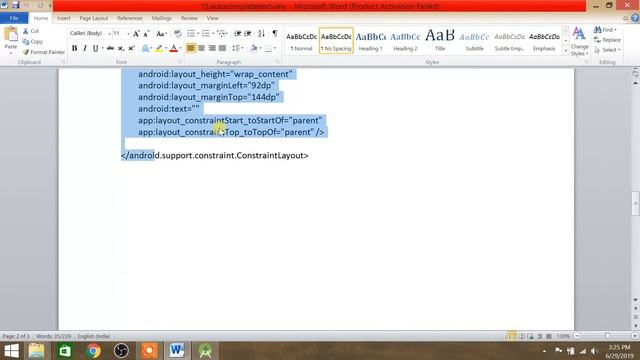Image resolution: width=640 pixels, height=360 pixels.
Task: Apply the Subtitle style
Action: [x=475, y=41]
